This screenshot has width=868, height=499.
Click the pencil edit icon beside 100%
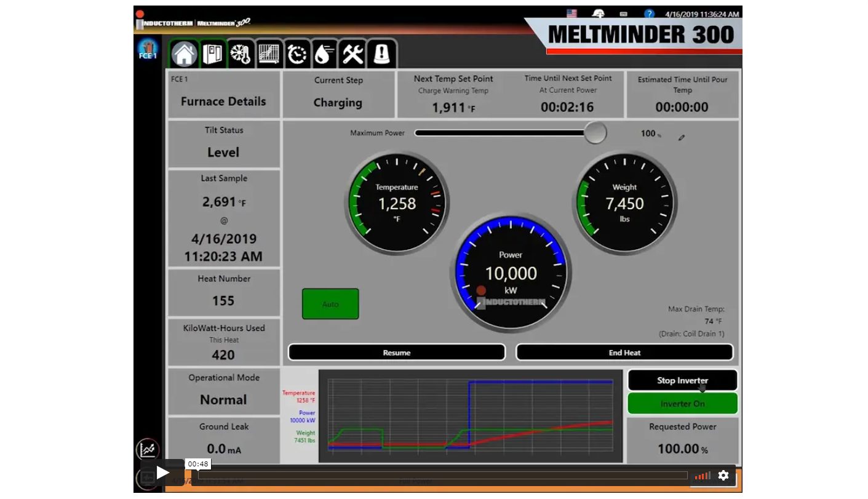(x=682, y=138)
